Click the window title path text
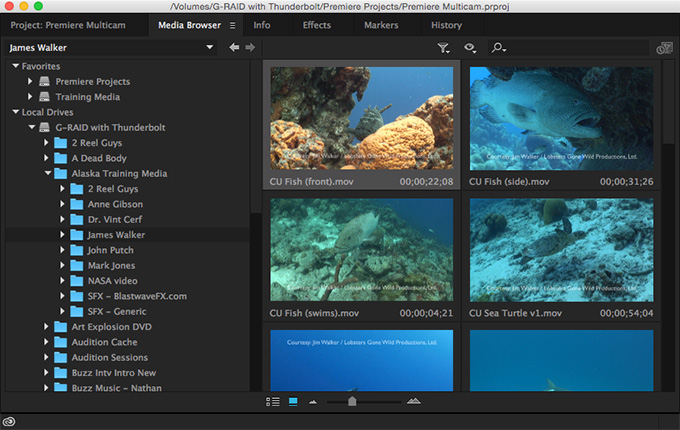The width and height of the screenshot is (680, 430). [340, 7]
